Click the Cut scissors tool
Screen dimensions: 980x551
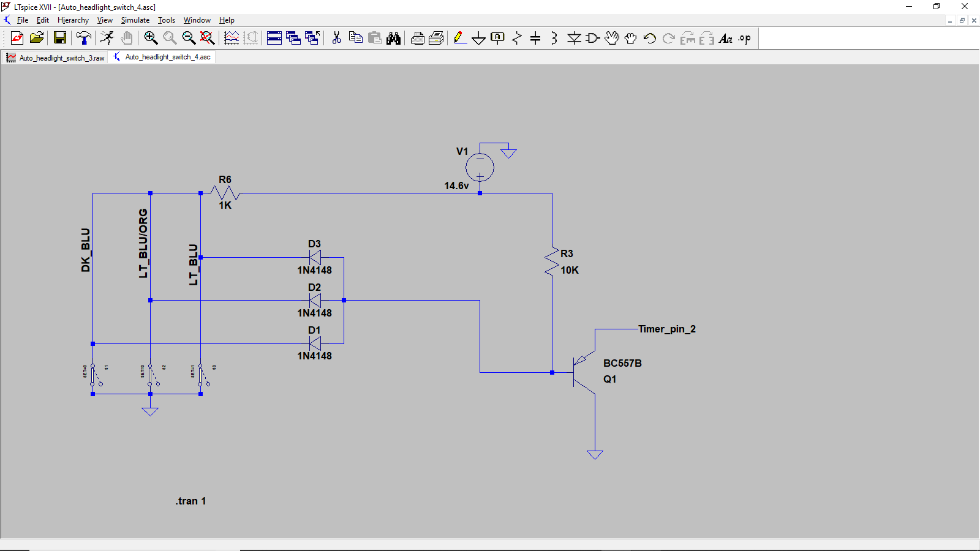click(x=336, y=38)
